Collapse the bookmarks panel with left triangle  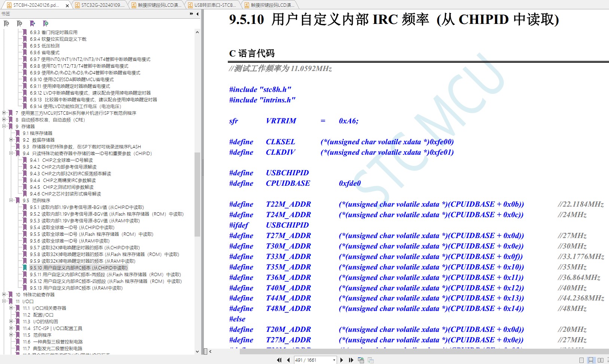197,14
